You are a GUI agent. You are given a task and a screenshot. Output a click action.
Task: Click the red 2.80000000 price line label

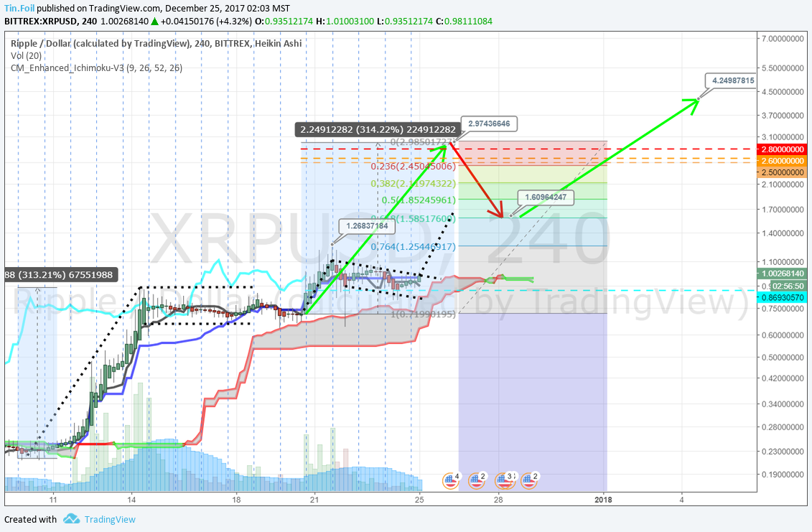click(x=782, y=149)
